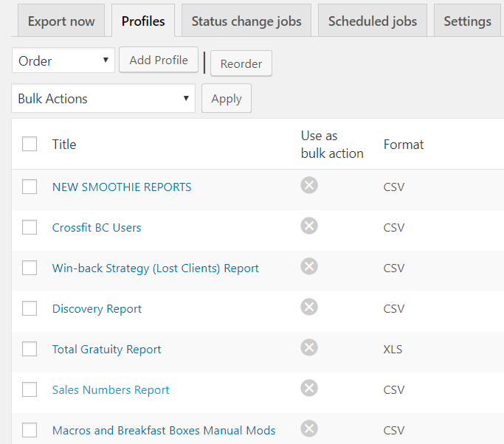Switch to the Export now tab
This screenshot has width=504, height=444.
(x=61, y=21)
